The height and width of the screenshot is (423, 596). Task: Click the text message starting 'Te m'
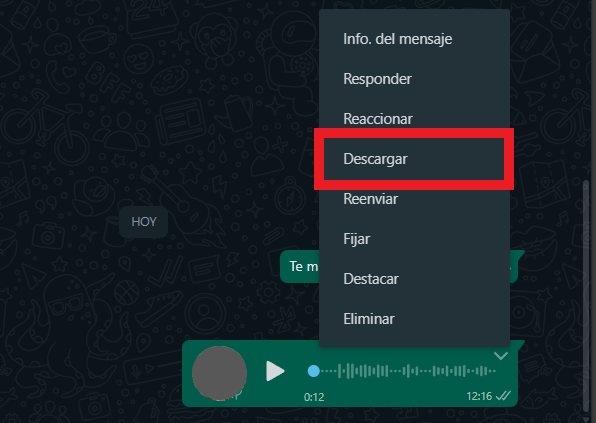[300, 266]
